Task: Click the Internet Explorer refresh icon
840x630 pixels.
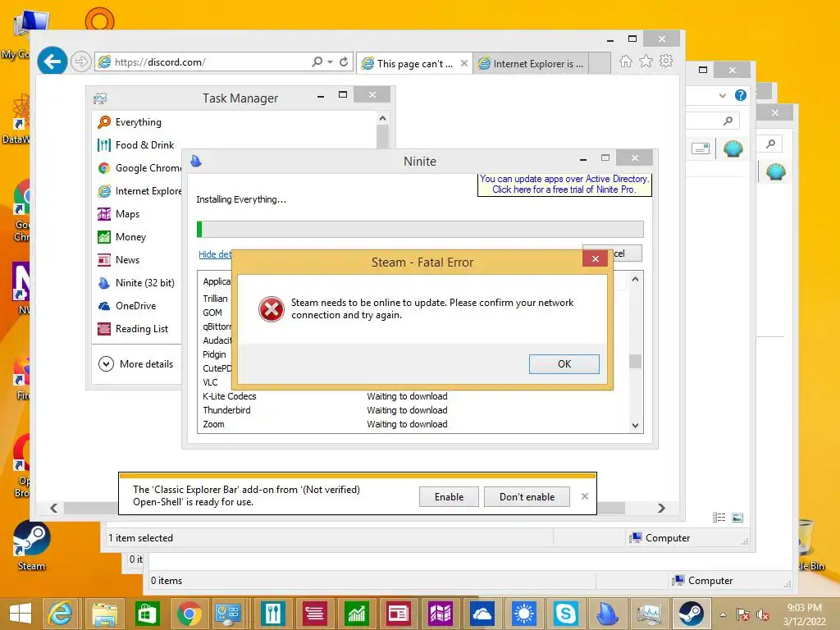Action: [x=344, y=62]
